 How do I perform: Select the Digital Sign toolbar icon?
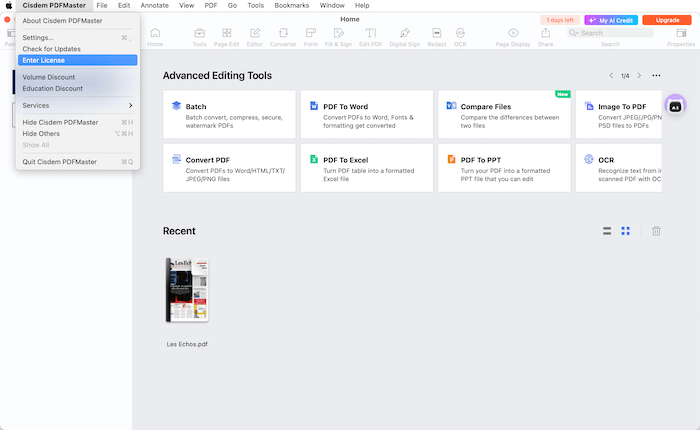tap(405, 34)
